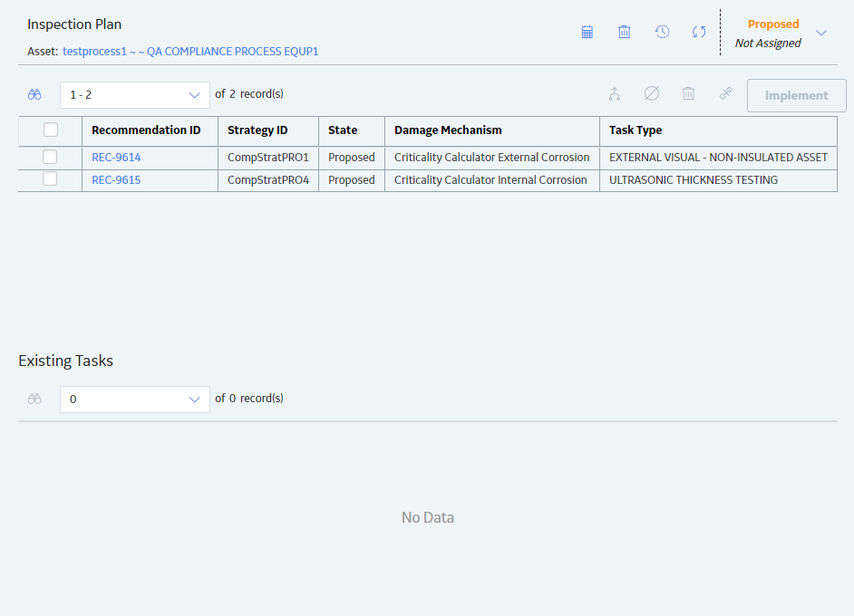This screenshot has width=854, height=616.
Task: Click the Existing Tasks heading
Action: 66,361
